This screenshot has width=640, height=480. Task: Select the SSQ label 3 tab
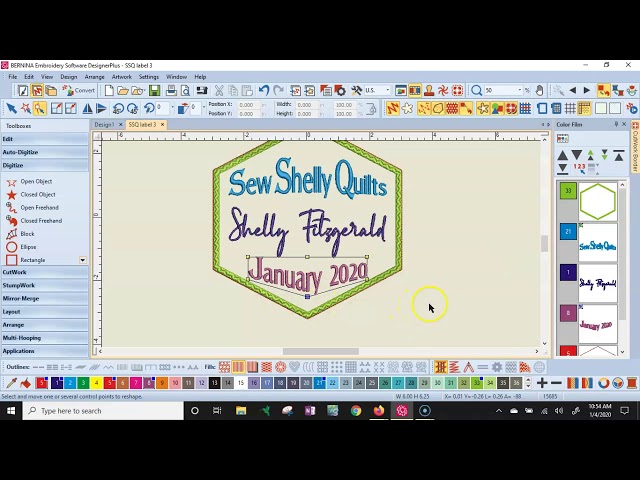click(x=142, y=124)
